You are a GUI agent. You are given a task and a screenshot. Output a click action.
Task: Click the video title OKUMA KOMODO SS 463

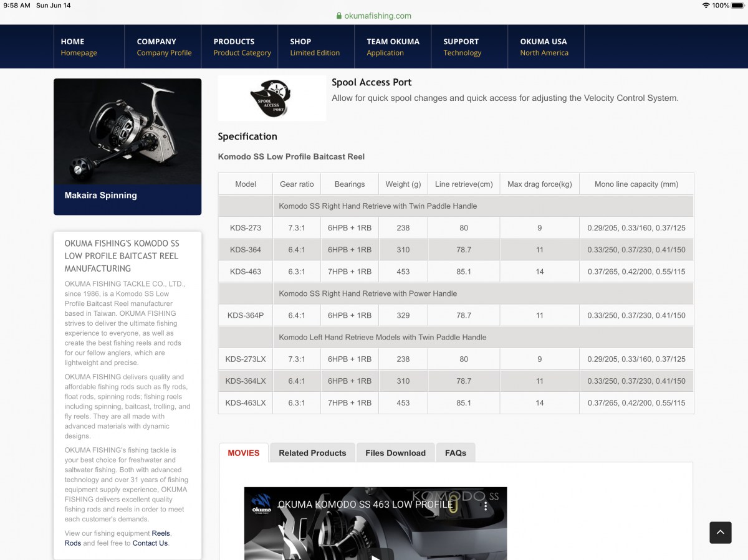click(x=365, y=504)
